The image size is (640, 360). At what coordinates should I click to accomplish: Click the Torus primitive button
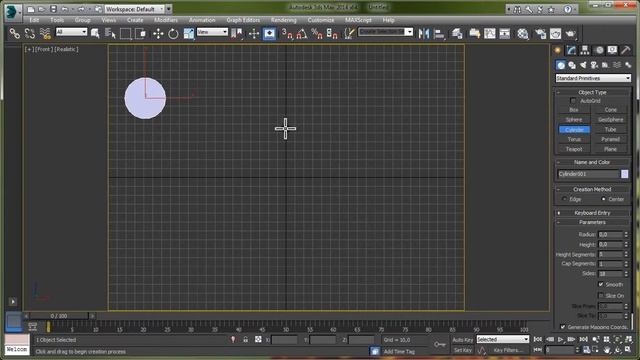click(574, 139)
